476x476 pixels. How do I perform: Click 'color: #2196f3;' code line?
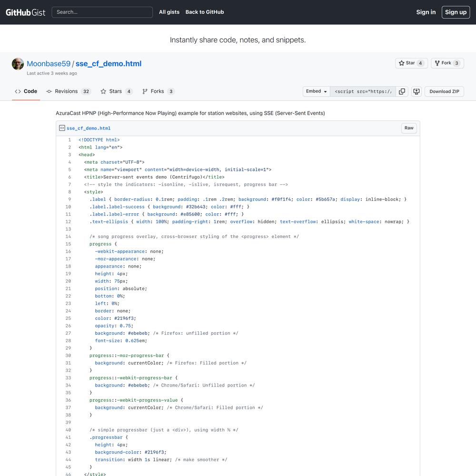[x=115, y=318]
